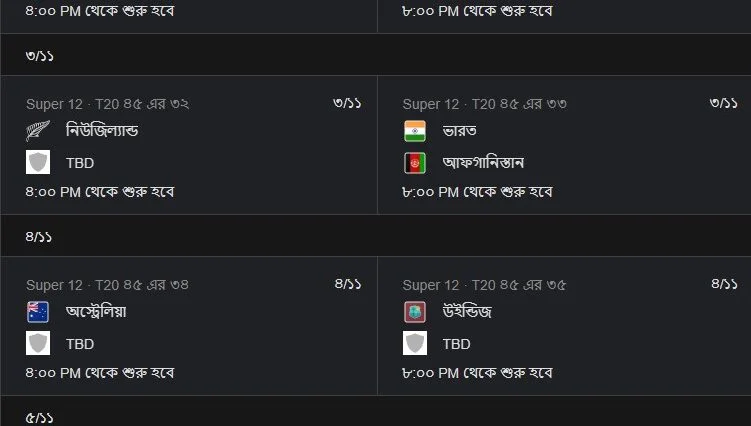The height and width of the screenshot is (426, 751).
Task: Click the TBD shield under West Indies
Action: pyautogui.click(x=415, y=344)
